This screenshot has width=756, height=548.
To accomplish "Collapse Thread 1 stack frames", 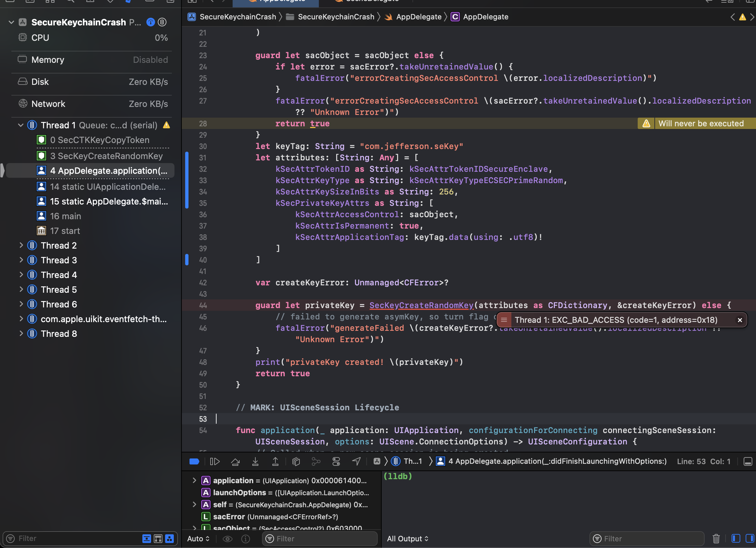I will point(21,125).
